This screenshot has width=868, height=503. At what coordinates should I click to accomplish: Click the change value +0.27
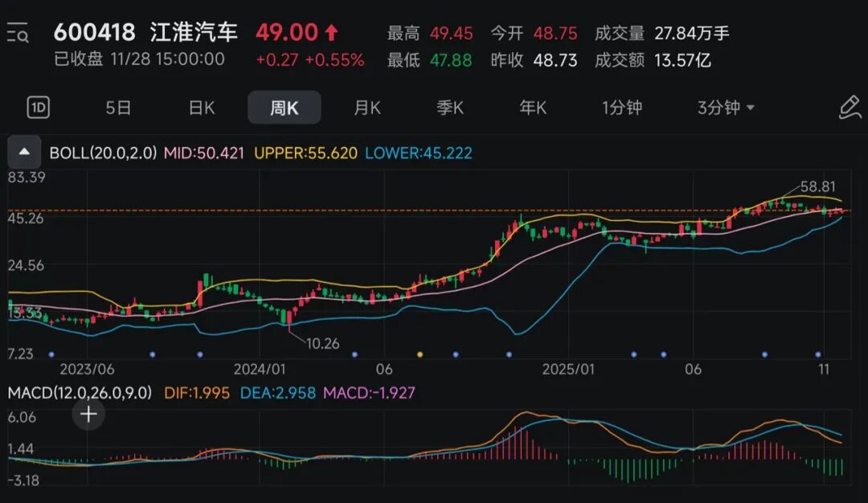click(x=276, y=59)
